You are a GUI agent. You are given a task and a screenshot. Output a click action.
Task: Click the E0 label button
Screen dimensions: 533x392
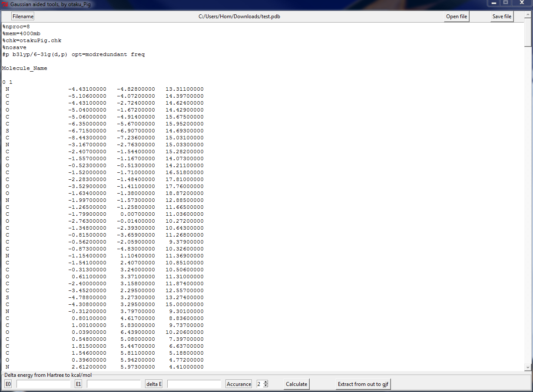[8, 384]
